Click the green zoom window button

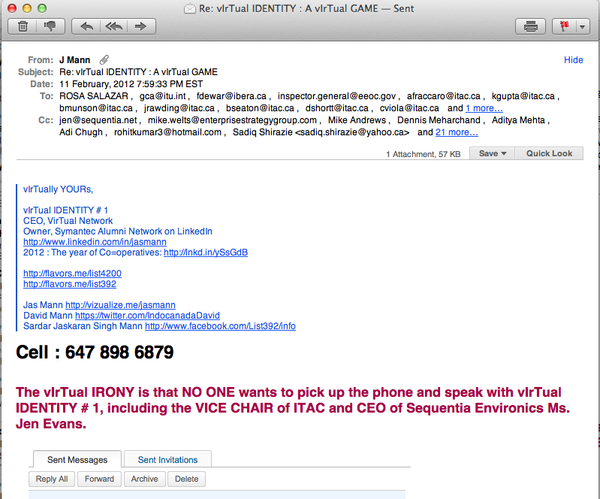[42, 8]
